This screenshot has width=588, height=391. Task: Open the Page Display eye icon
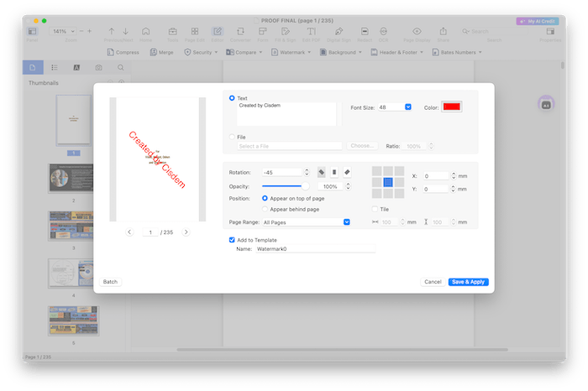tap(417, 31)
